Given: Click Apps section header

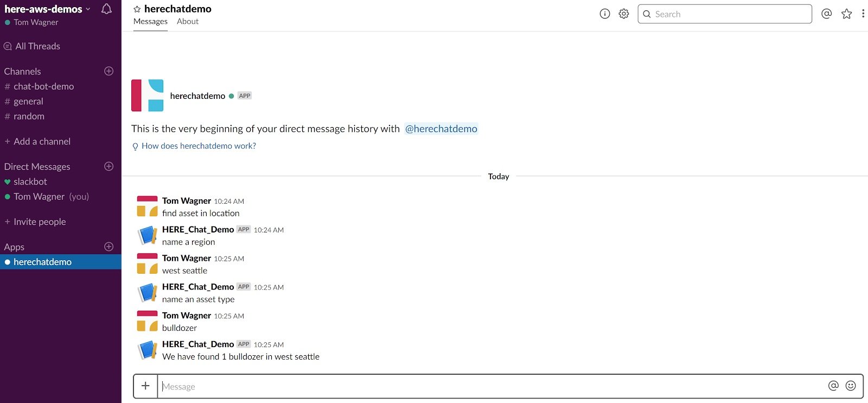Looking at the screenshot, I should (14, 247).
